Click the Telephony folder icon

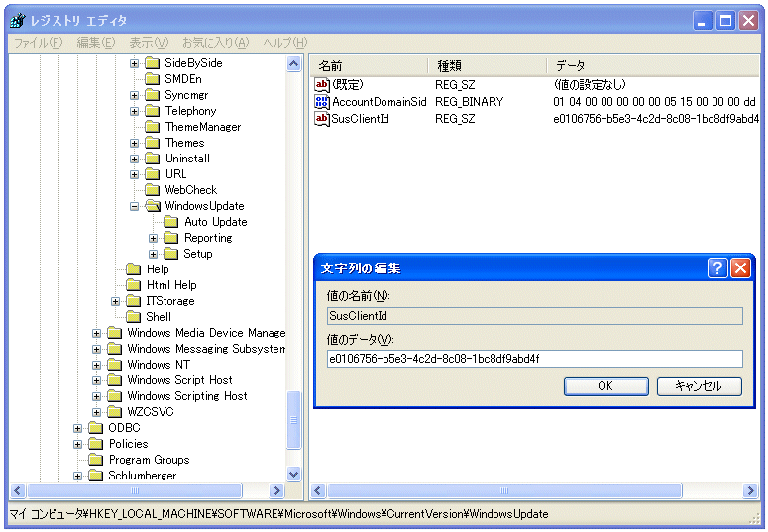pos(153,111)
